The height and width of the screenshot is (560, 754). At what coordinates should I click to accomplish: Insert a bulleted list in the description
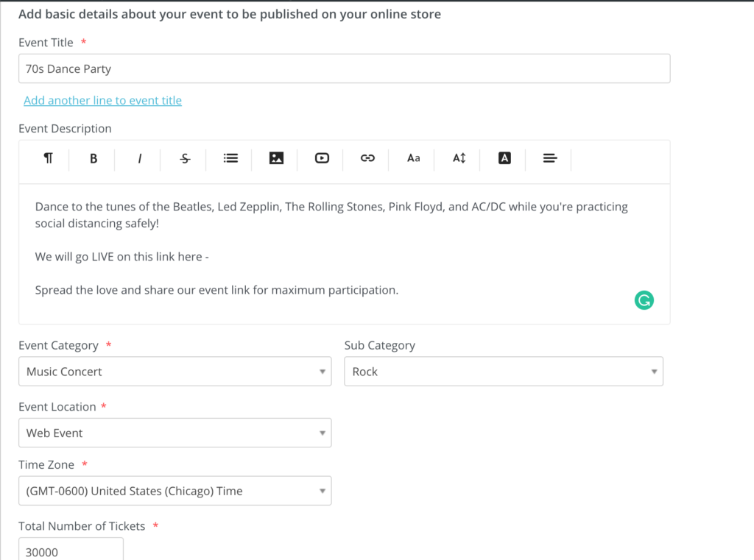[229, 158]
